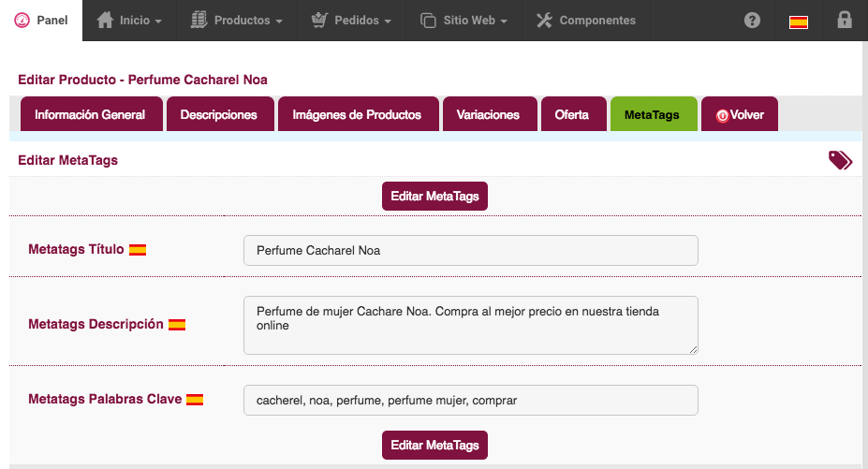Click flag next to Metatags Título
This screenshot has height=469, width=868.
138,250
